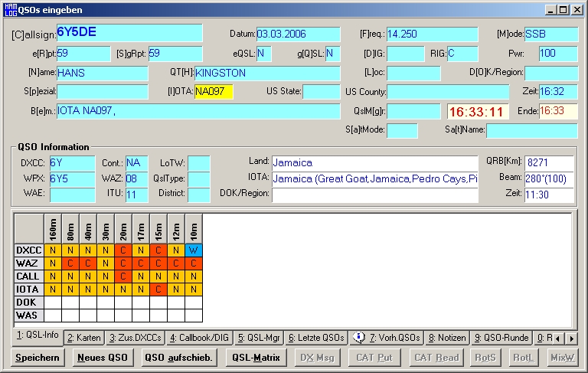Open the 6: Letzte QSOs tab
Viewport: 588px width, 373px height.
(x=315, y=338)
